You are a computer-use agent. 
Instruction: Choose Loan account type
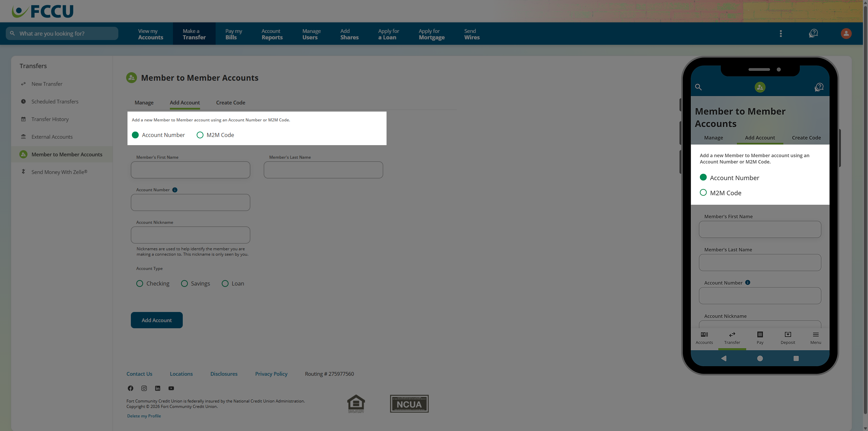(x=225, y=283)
